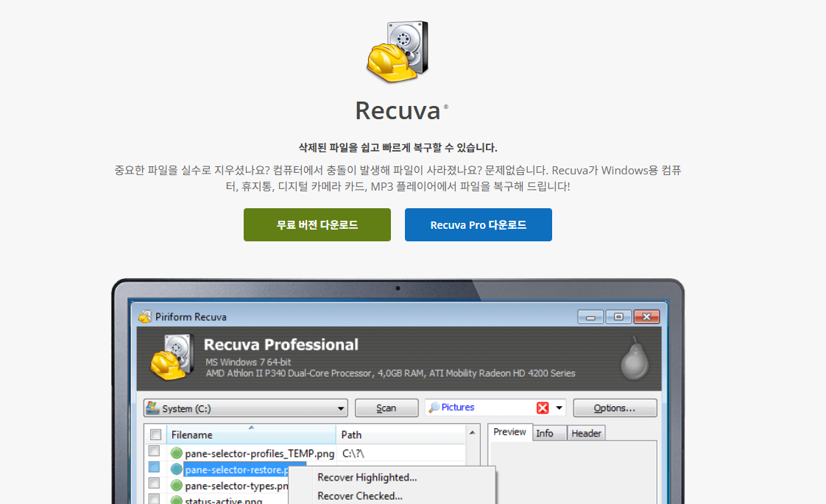The width and height of the screenshot is (826, 504).
Task: Switch to the Info tab
Action: 549,433
